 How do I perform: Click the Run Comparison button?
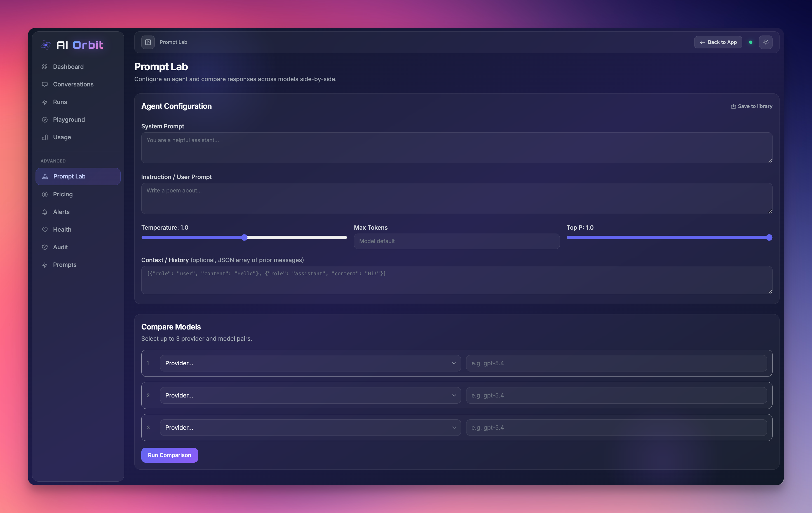(169, 455)
